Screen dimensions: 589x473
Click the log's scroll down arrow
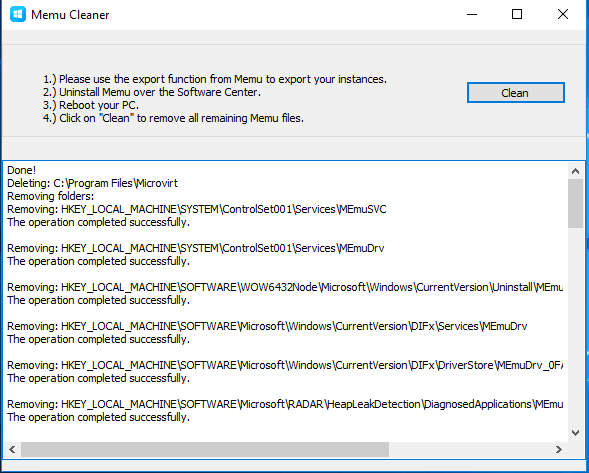(x=575, y=433)
